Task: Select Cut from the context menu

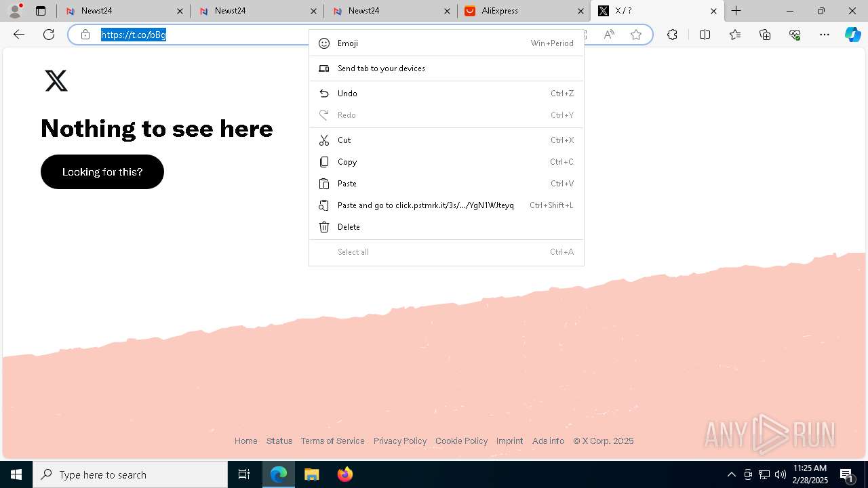Action: [x=446, y=140]
